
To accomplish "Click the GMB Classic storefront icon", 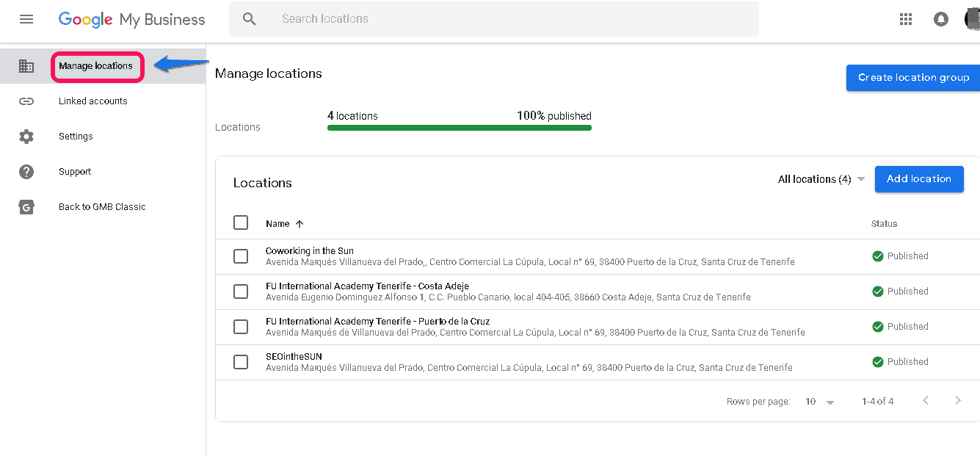I will coord(26,207).
